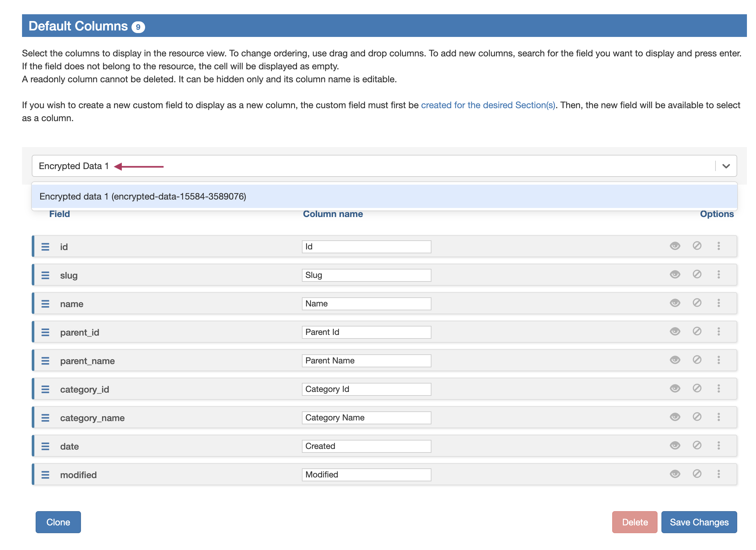Click the disable icon on id row
The width and height of the screenshot is (756, 550).
coord(697,246)
